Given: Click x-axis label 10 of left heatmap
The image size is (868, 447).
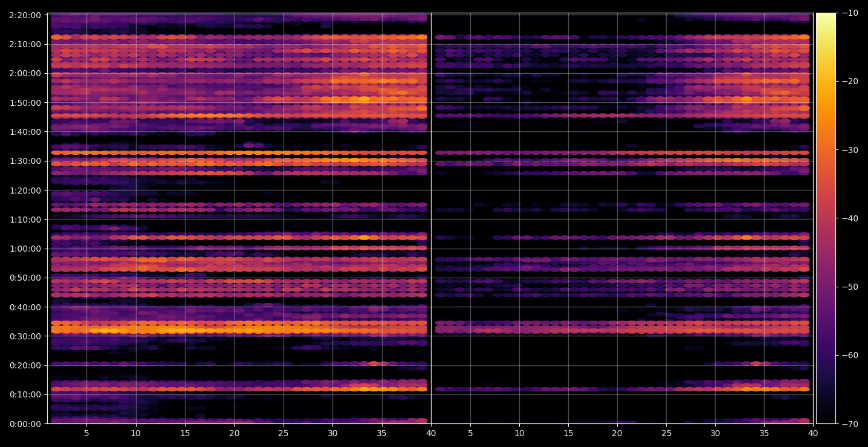Looking at the screenshot, I should (x=136, y=433).
